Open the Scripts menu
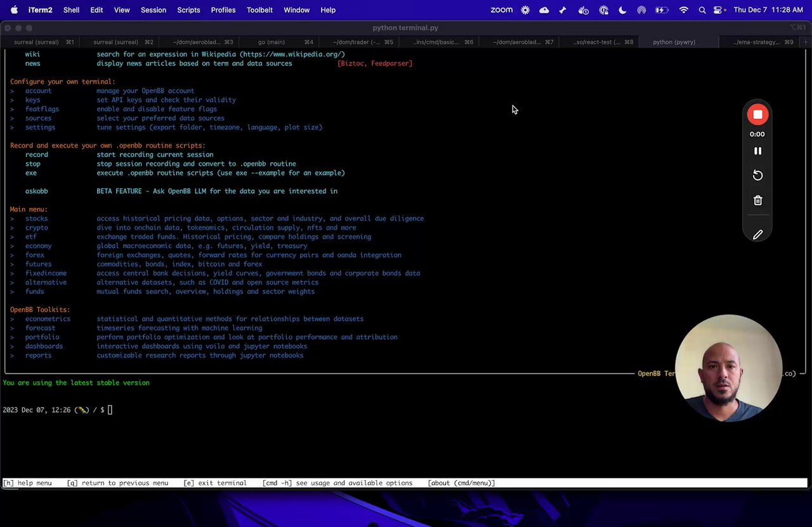This screenshot has width=812, height=527. (x=188, y=10)
